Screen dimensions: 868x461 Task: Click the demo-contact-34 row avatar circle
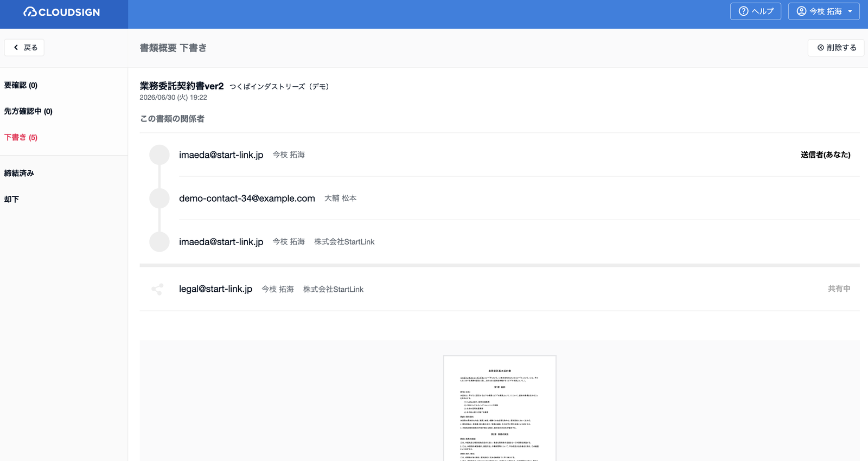(159, 198)
